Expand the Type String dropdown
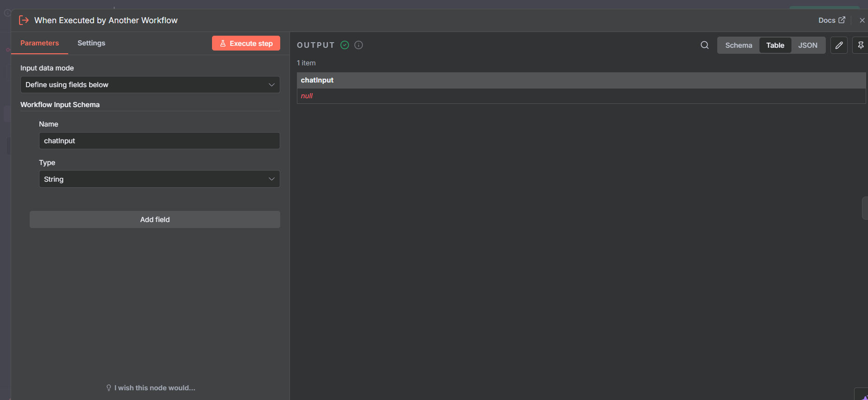The image size is (868, 400). coord(159,179)
